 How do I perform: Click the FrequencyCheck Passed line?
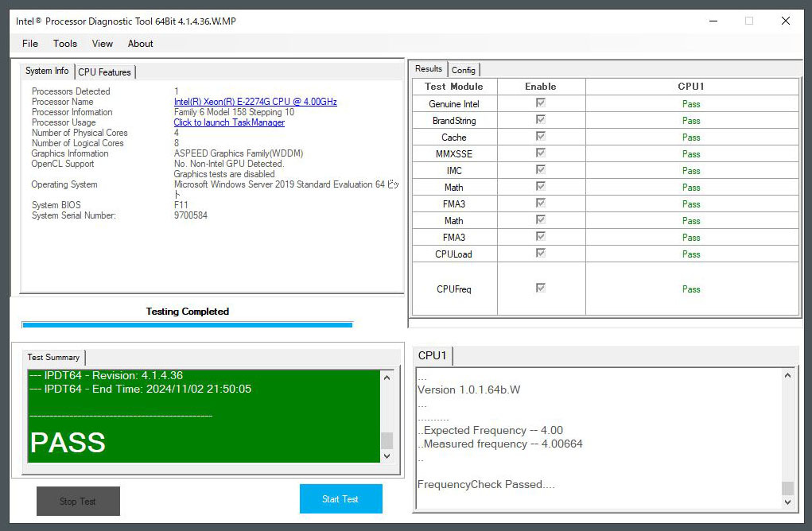pyautogui.click(x=486, y=484)
